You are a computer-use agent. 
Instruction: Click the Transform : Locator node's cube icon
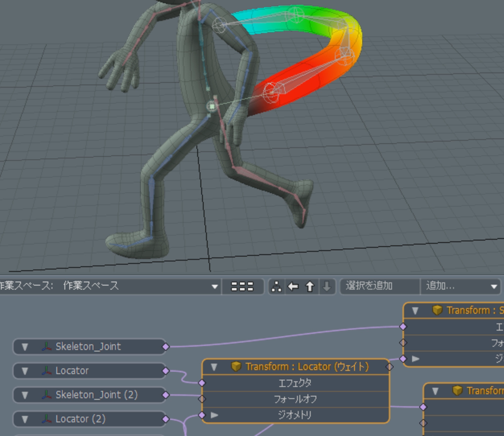coord(236,367)
